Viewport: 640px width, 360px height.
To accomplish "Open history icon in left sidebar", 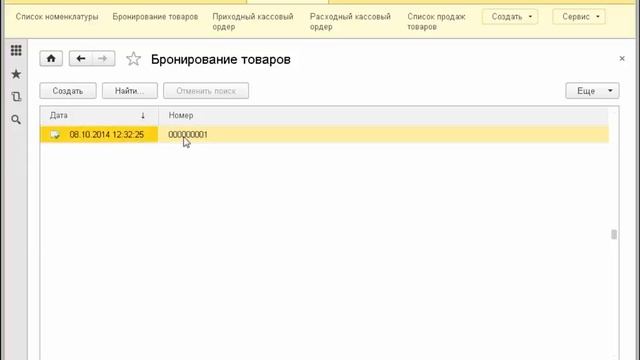I will tap(16, 97).
